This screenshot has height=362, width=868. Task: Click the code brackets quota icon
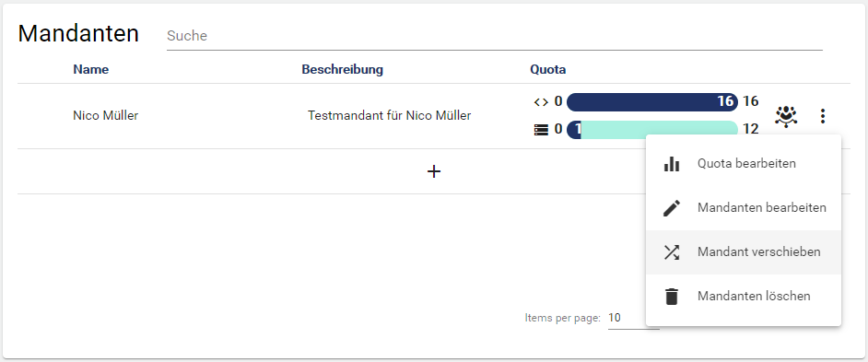pos(541,102)
